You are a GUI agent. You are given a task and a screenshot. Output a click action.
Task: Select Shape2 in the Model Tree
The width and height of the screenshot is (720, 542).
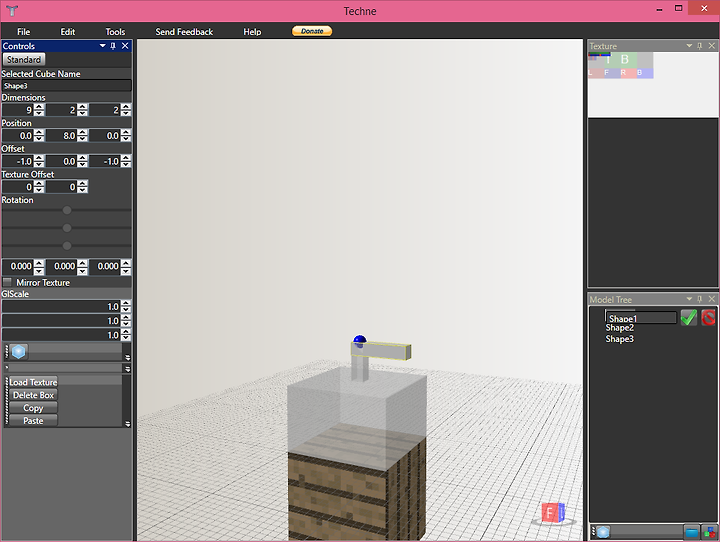(x=619, y=328)
